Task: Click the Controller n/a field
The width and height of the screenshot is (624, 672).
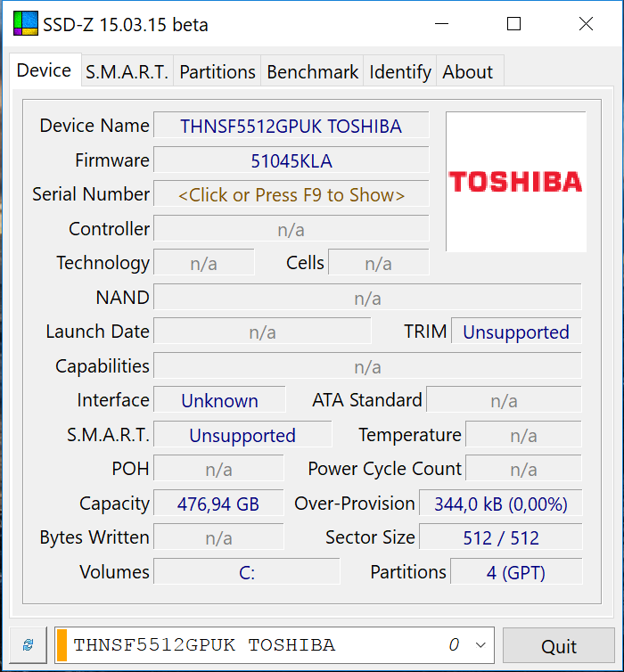Action: [x=291, y=229]
